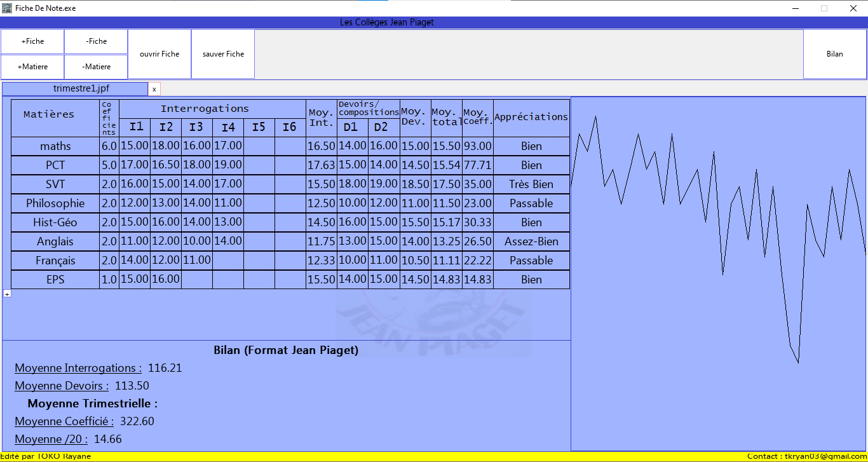Click the small plus add-row icon below table
Viewport: 868px width, 462px height.
7,294
